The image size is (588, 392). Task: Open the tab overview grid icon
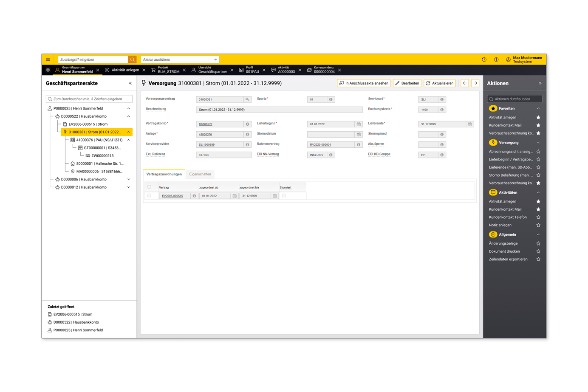tap(48, 70)
